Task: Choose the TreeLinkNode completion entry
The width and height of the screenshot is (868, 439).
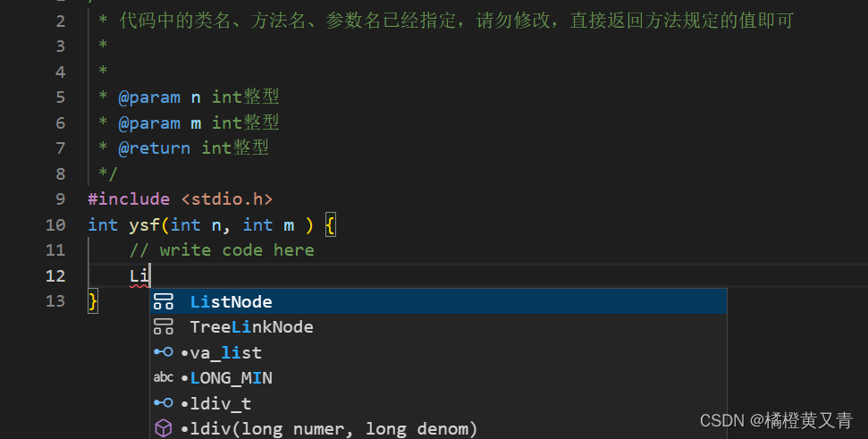Action: (438, 327)
